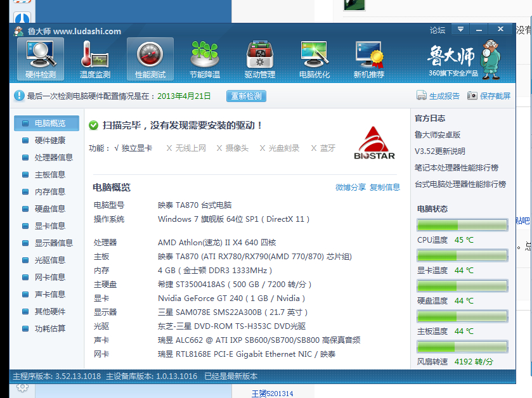This screenshot has height=398, width=532.
Task: Select 电脑概览 in the sidebar
Action: [46, 123]
